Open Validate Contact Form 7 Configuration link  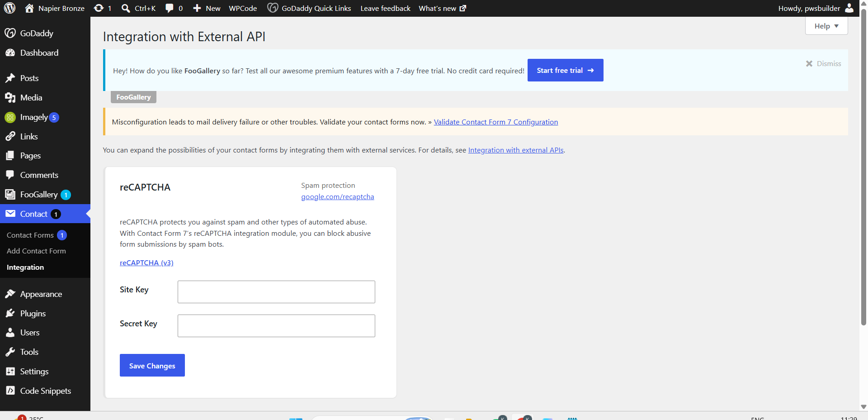coord(496,122)
